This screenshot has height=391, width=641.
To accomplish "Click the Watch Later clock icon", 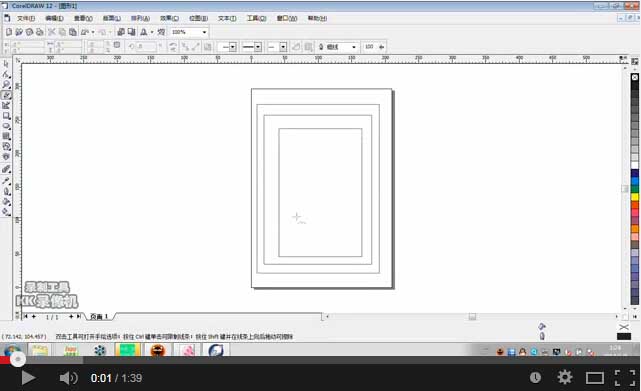I will (x=535, y=378).
